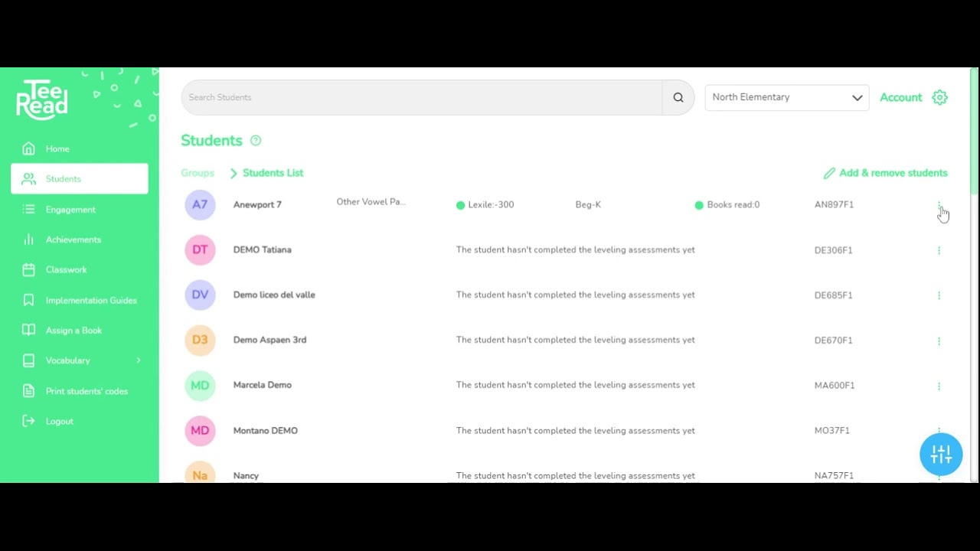The image size is (980, 551).
Task: Click the Achievements bar chart icon
Action: pyautogui.click(x=28, y=240)
